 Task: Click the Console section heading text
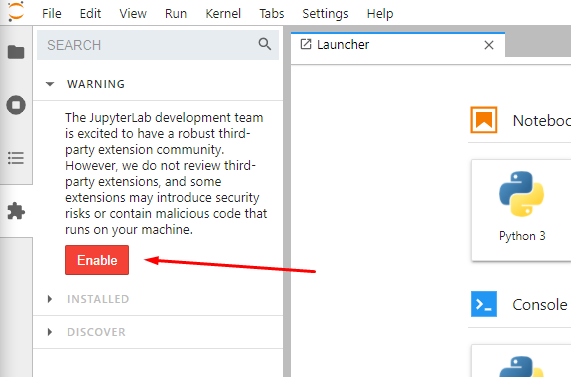tap(540, 305)
